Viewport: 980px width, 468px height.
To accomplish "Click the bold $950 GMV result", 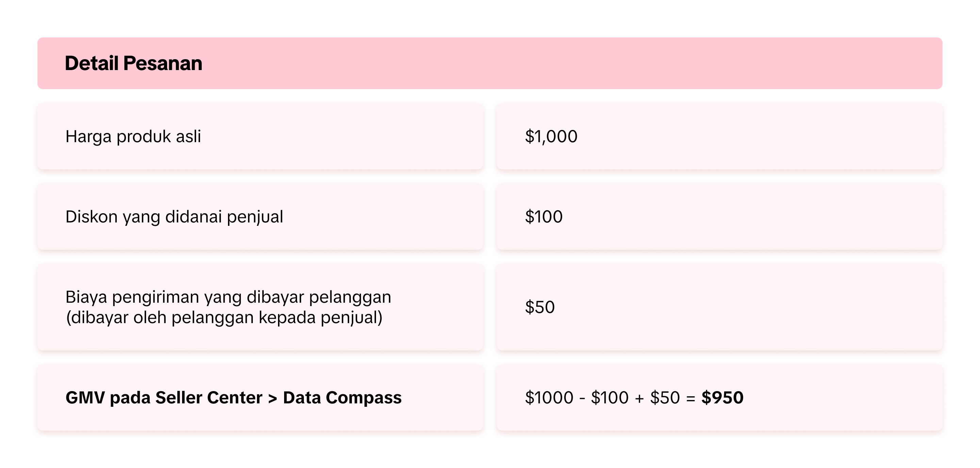I will (x=722, y=398).
